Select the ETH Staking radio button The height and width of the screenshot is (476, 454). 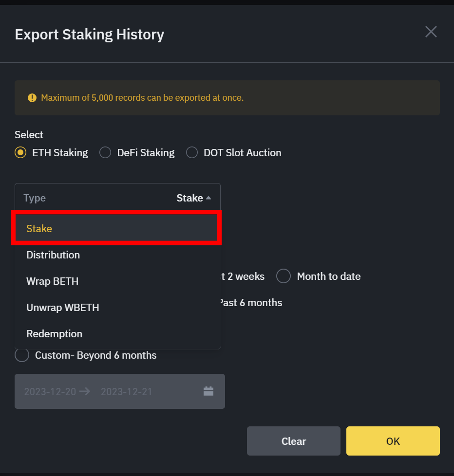point(21,153)
